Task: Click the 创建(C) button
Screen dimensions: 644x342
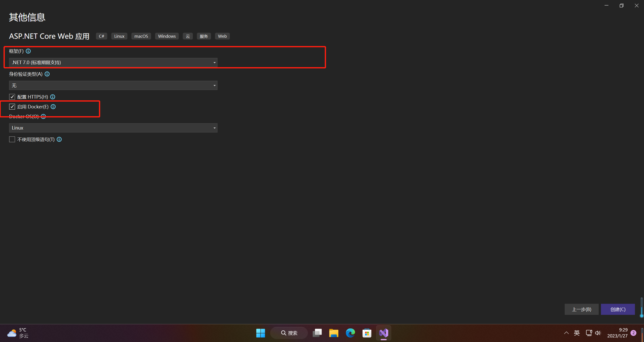Action: tap(618, 309)
